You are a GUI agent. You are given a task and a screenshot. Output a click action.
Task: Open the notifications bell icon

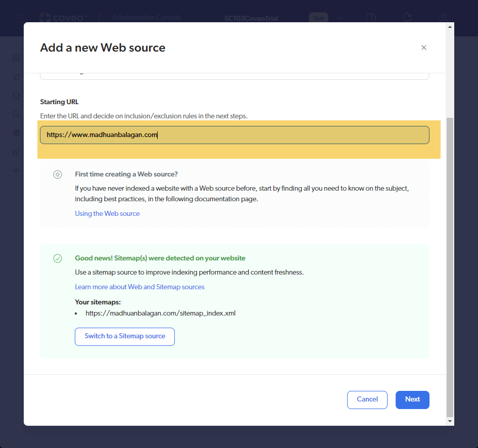[407, 18]
